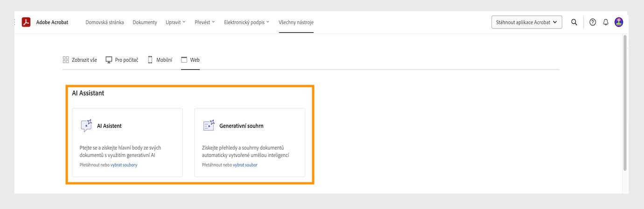
Task: Switch to the Pro počítač filter tab
Action: click(122, 60)
